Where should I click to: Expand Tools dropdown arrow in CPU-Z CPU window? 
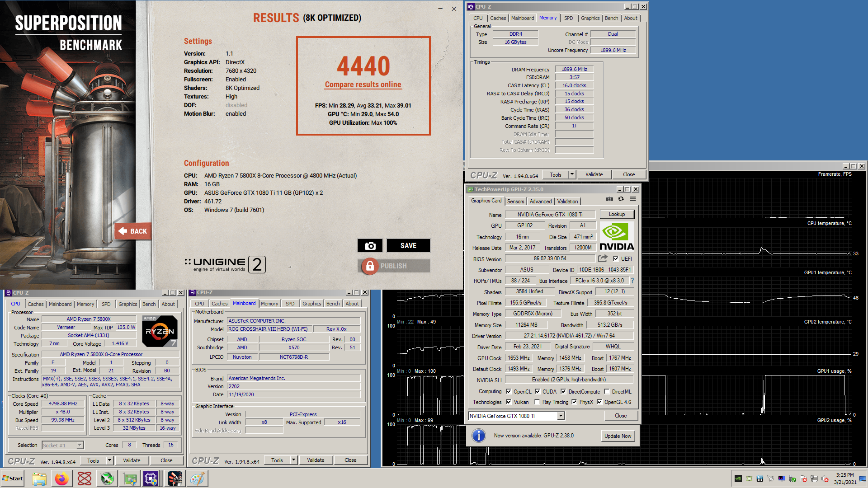click(109, 460)
